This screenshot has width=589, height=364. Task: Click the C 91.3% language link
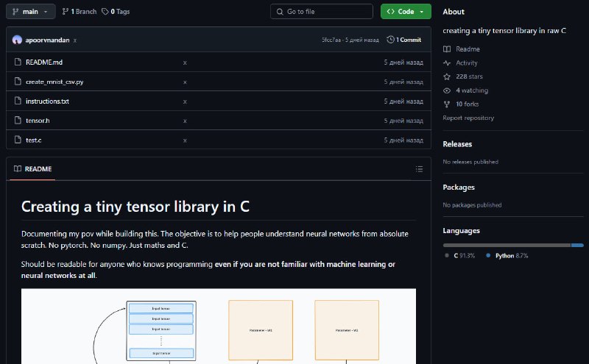click(x=465, y=256)
